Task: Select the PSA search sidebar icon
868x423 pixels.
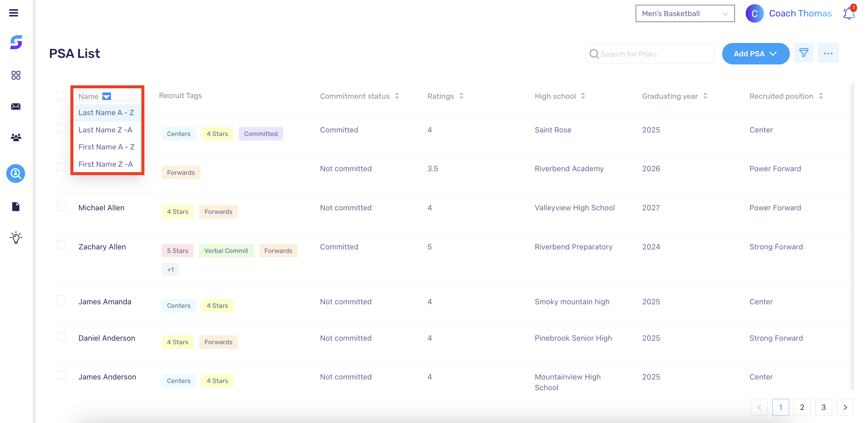Action: (16, 173)
